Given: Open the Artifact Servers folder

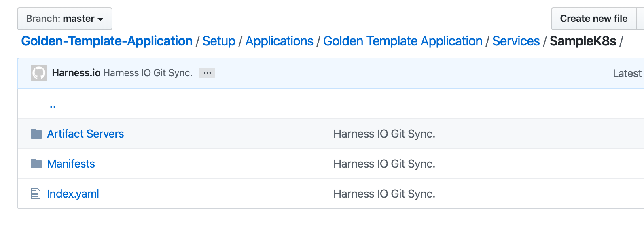Looking at the screenshot, I should (85, 134).
